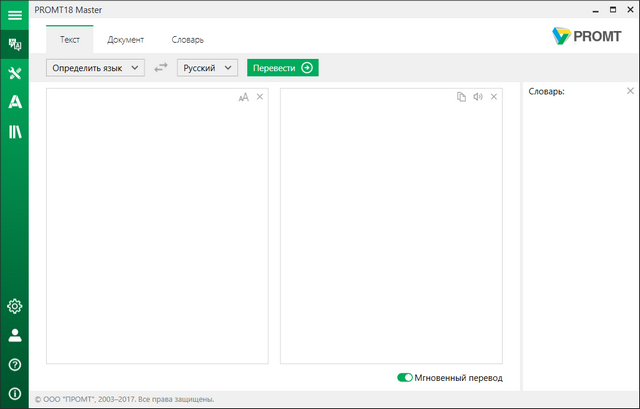Swap source and target languages
Viewport: 640px width, 409px height.
coord(161,68)
